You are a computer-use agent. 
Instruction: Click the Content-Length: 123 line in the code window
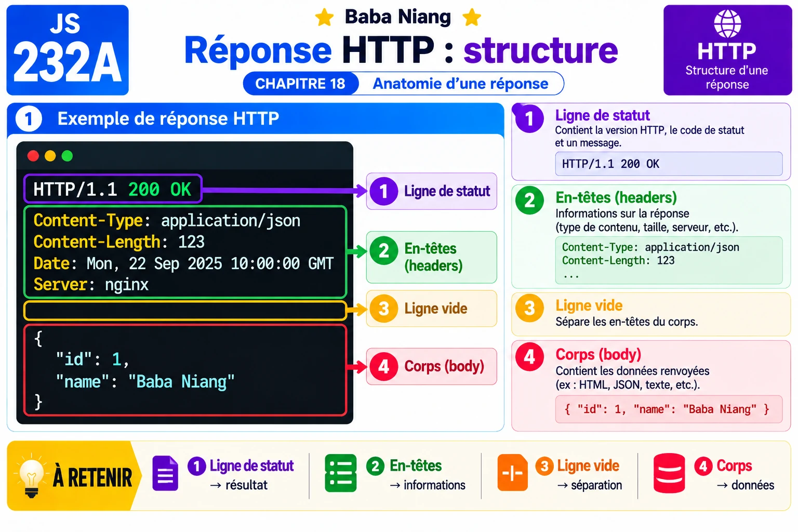[119, 242]
